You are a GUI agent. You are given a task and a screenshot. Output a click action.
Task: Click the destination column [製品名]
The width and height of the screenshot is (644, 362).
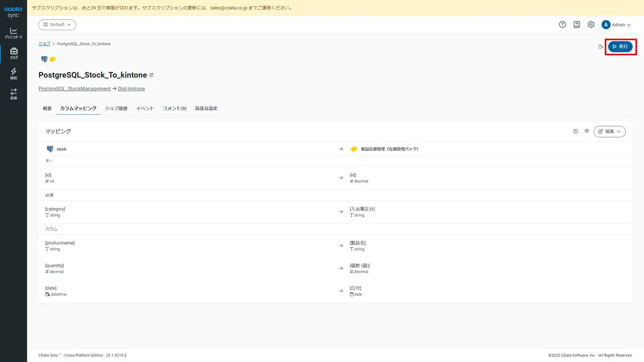pyautogui.click(x=358, y=243)
